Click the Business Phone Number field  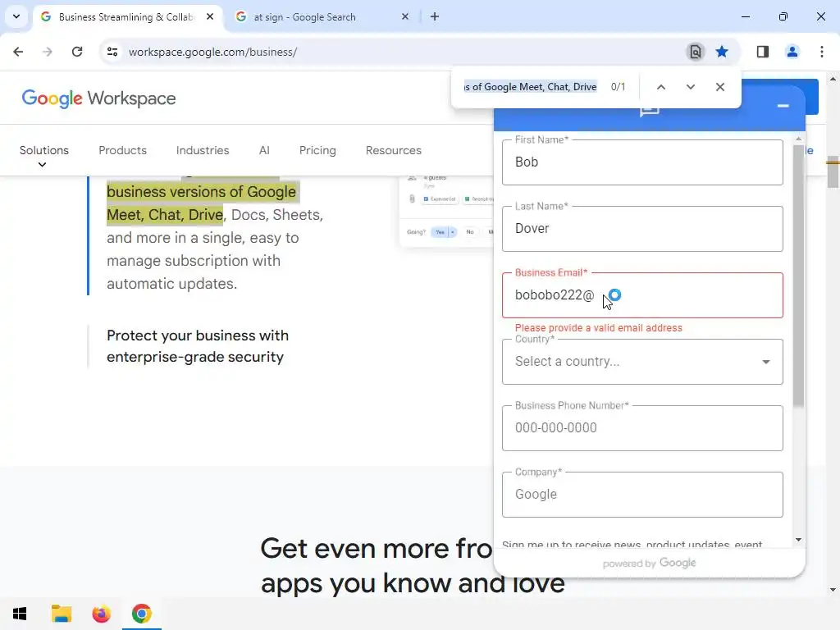[x=642, y=428]
